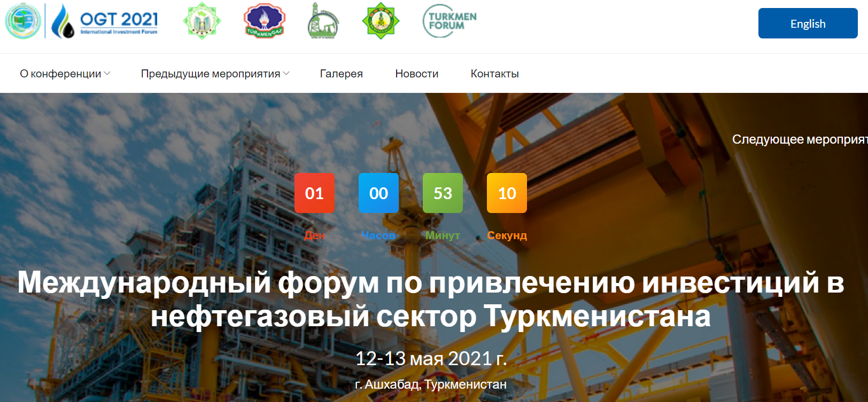Viewport: 868px width, 402px height.
Task: Expand the О конференции dropdown menu
Action: click(x=60, y=74)
